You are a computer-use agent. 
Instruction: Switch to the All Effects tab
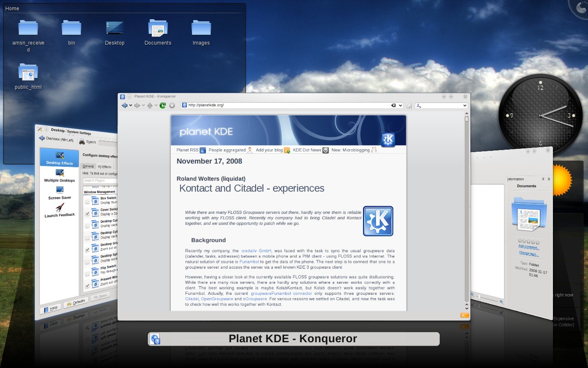pos(105,167)
